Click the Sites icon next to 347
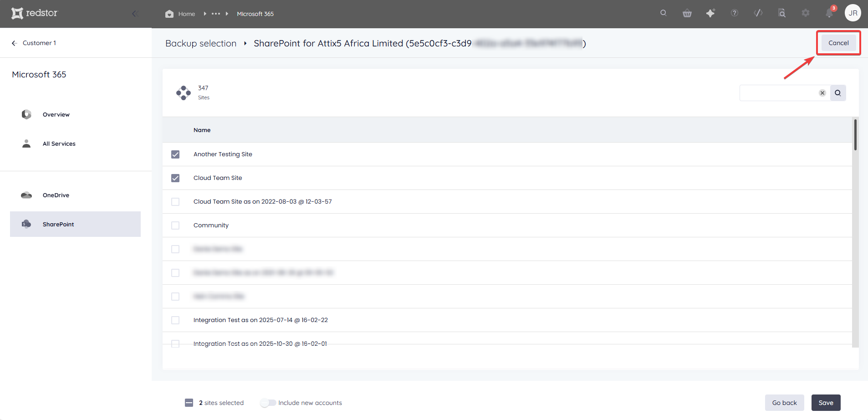The height and width of the screenshot is (420, 868). point(184,93)
